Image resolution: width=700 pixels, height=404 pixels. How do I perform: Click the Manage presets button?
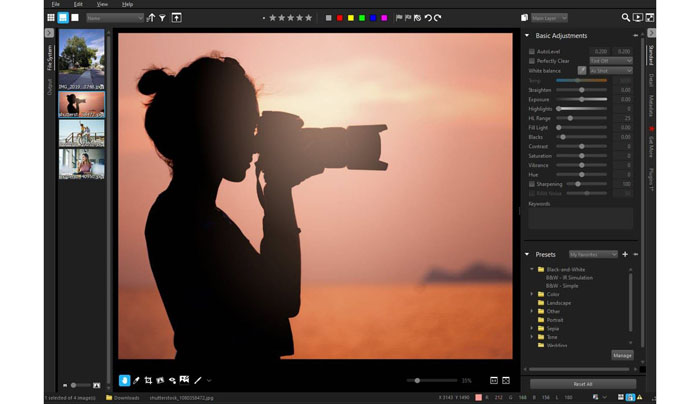[x=621, y=355]
